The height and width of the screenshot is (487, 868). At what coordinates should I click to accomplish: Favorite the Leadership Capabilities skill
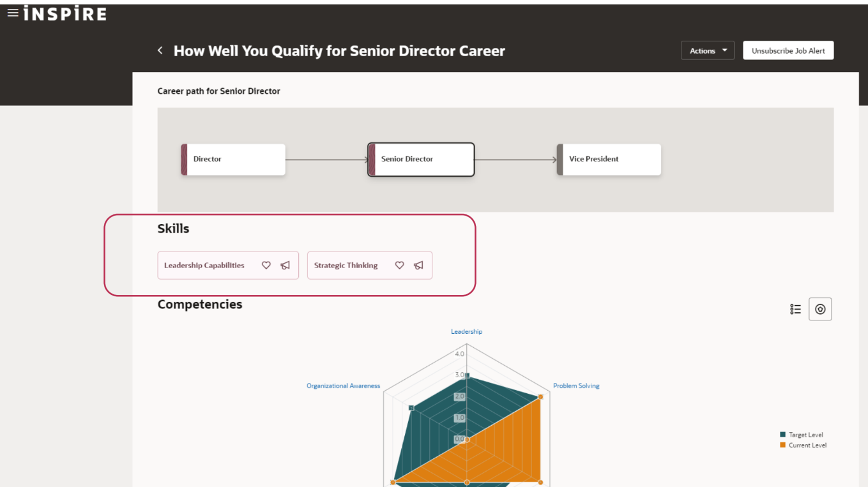point(266,265)
